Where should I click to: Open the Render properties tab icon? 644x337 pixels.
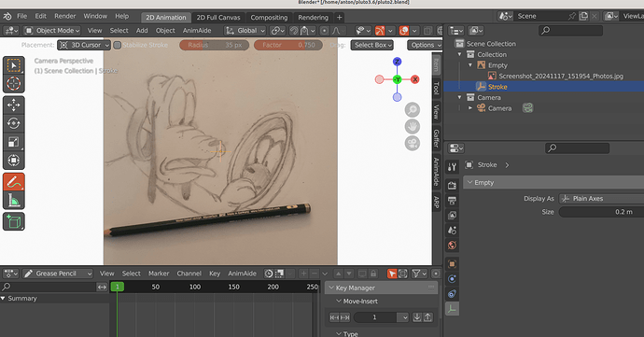pos(452,186)
